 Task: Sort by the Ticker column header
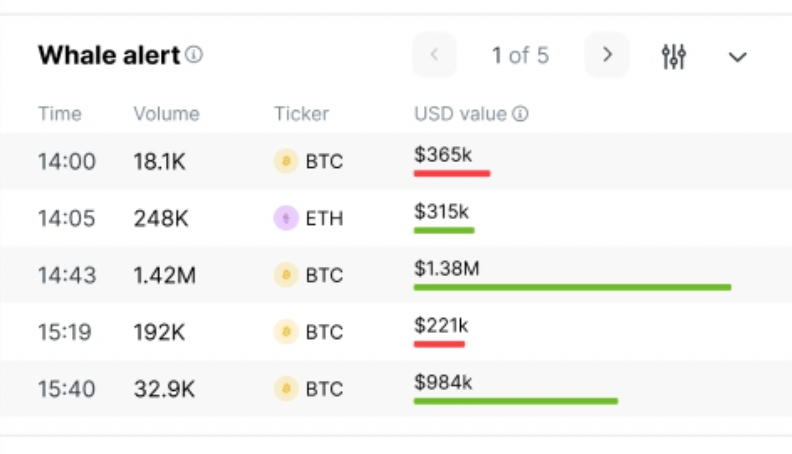(x=301, y=114)
